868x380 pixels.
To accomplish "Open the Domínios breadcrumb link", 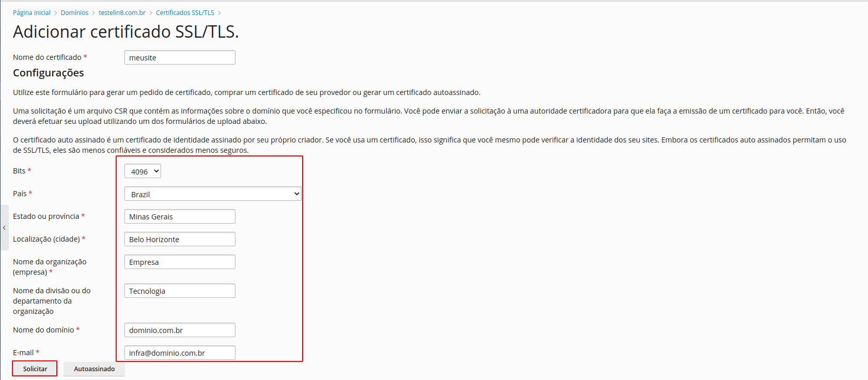I will coord(74,13).
